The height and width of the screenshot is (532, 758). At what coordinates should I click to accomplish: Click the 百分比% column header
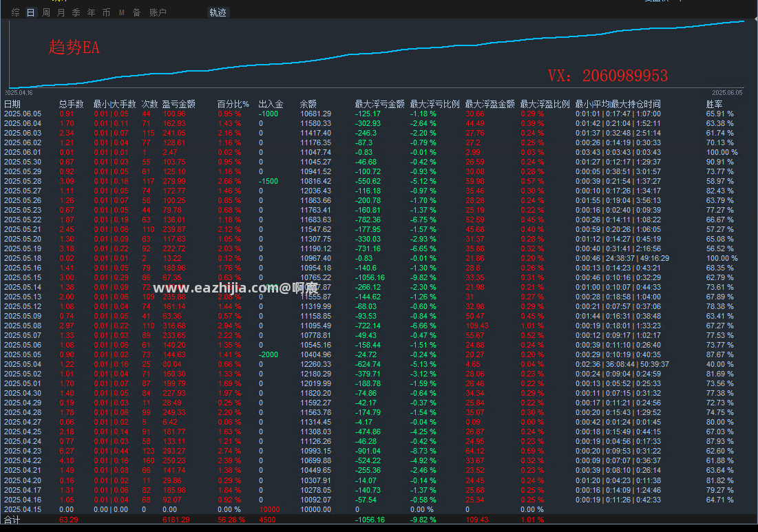click(233, 104)
